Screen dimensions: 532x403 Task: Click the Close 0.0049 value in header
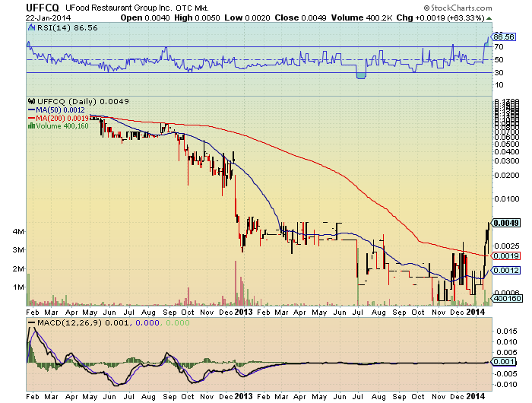pos(301,18)
